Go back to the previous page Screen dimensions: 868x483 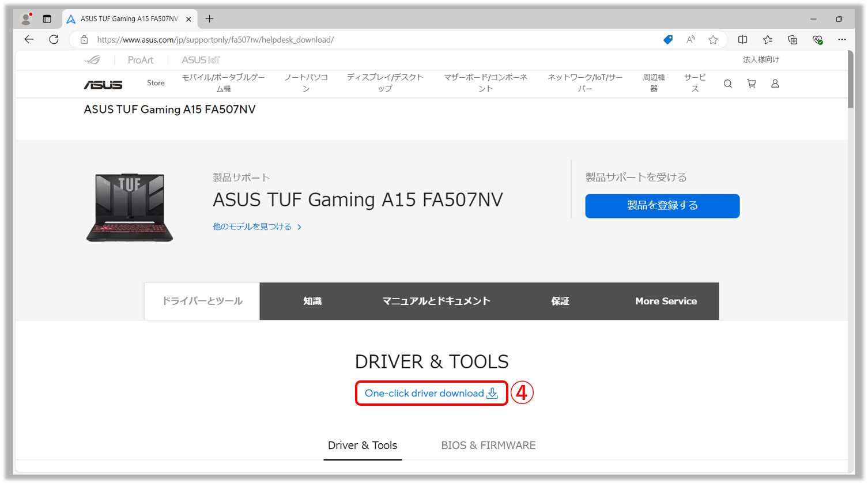(29, 39)
